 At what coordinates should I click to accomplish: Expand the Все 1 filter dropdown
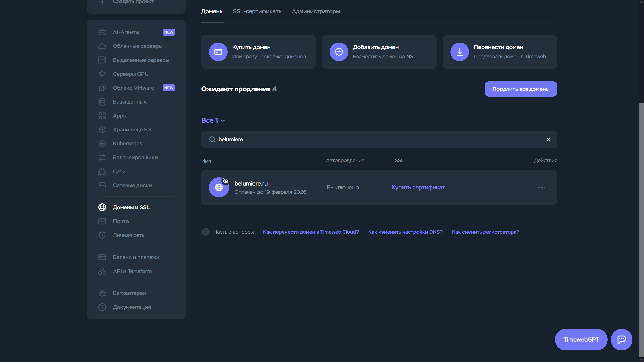click(x=213, y=120)
